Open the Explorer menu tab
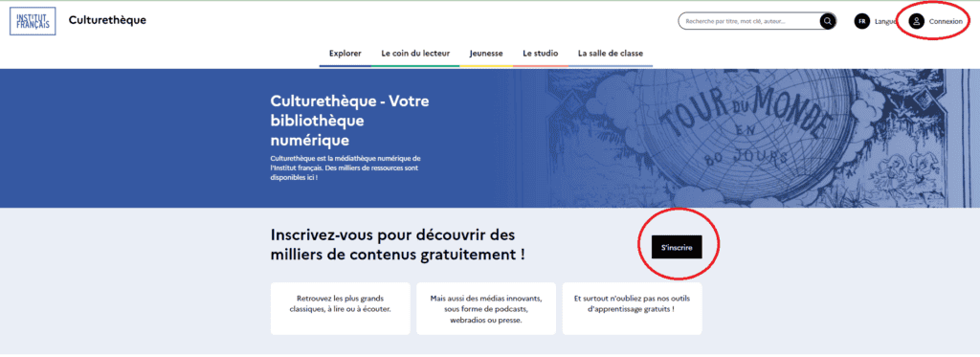 click(345, 54)
